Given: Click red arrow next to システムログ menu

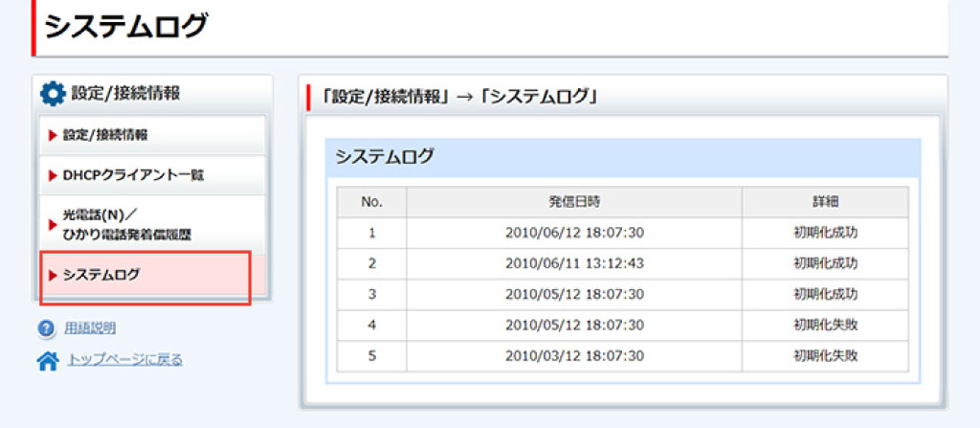Looking at the screenshot, I should 53,275.
